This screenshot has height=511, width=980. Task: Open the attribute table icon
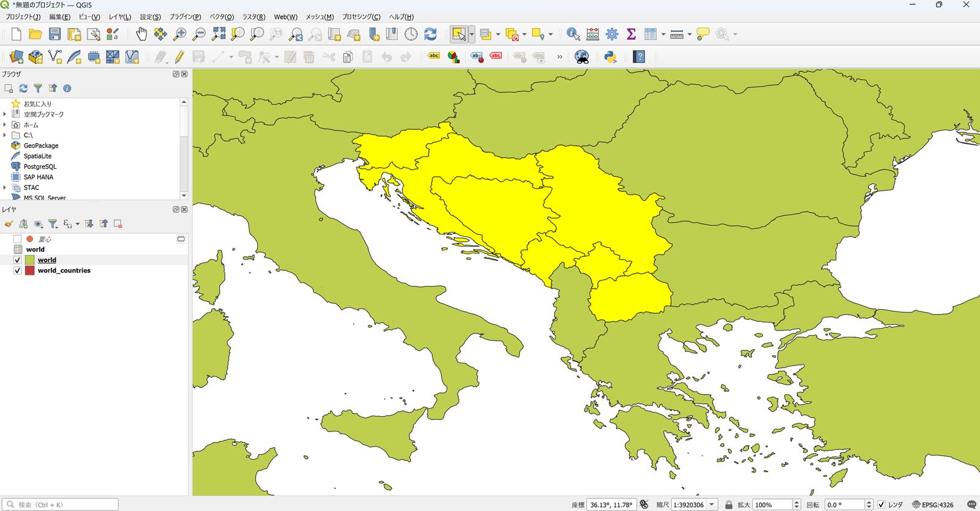(650, 34)
